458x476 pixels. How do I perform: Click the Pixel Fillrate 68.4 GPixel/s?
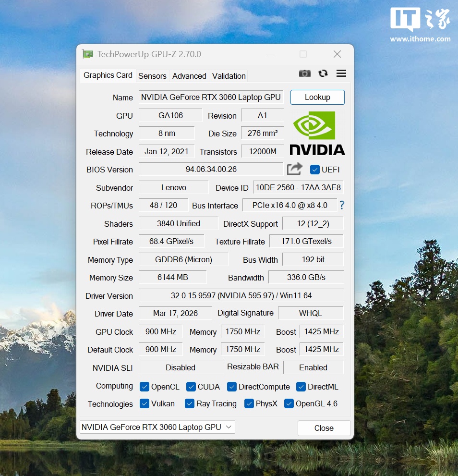171,241
